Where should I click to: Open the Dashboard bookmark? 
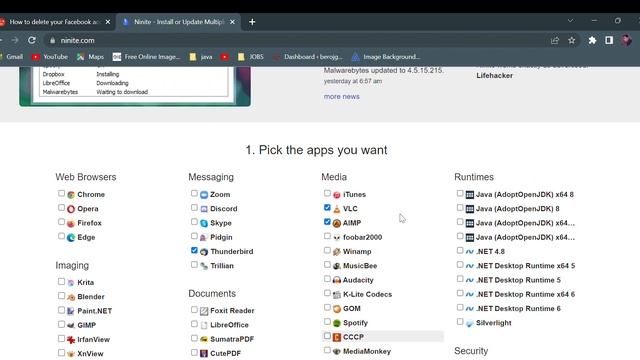coord(308,57)
